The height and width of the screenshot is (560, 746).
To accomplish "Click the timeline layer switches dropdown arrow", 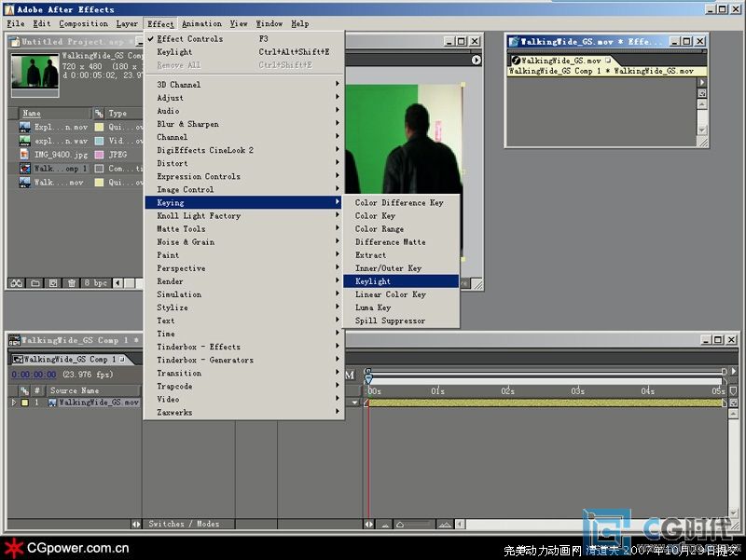I will [355, 403].
